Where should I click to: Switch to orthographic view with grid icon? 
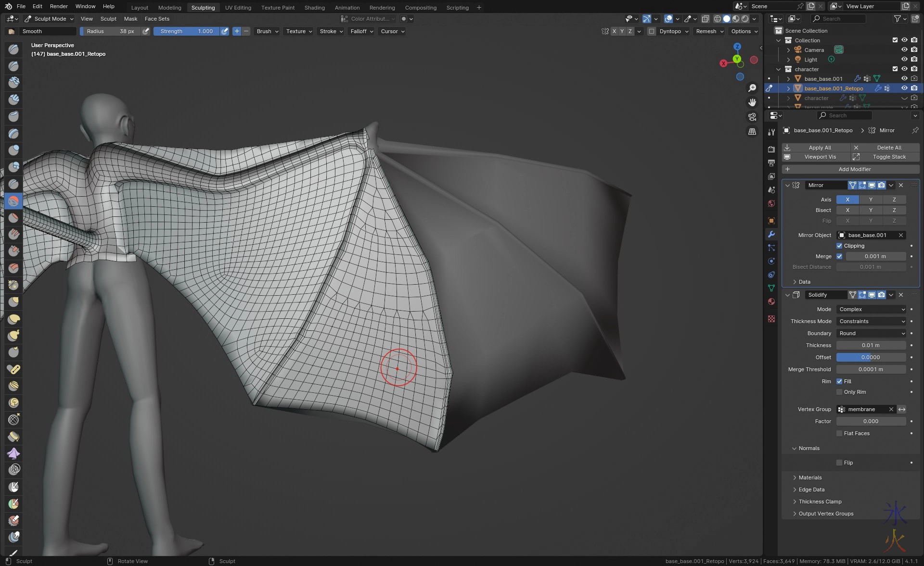coord(752,131)
